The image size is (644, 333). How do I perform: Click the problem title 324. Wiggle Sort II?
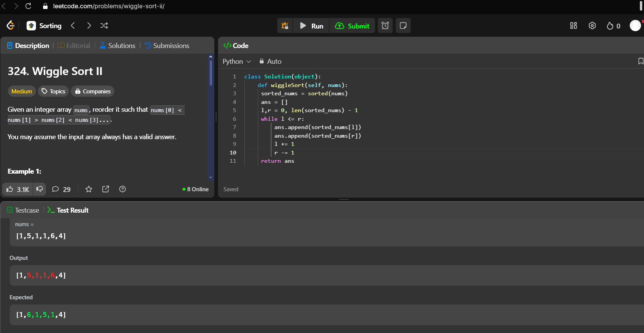[x=55, y=71]
